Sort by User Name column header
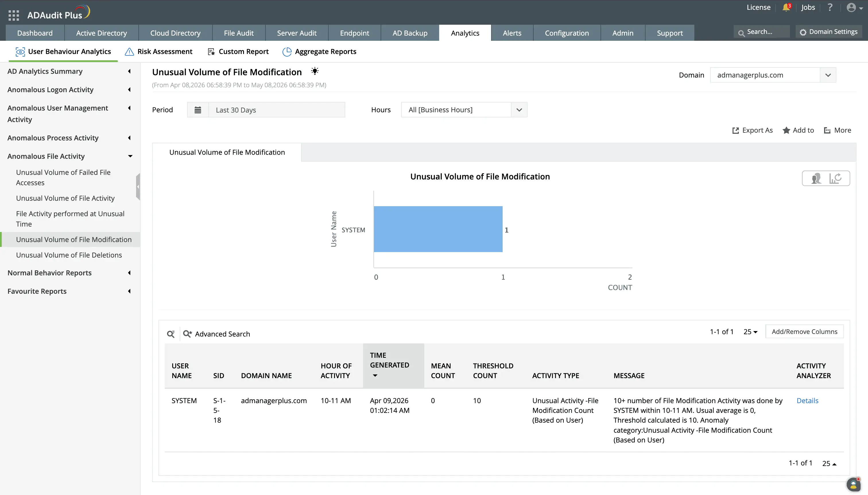Viewport: 868px width, 495px height. coord(181,371)
